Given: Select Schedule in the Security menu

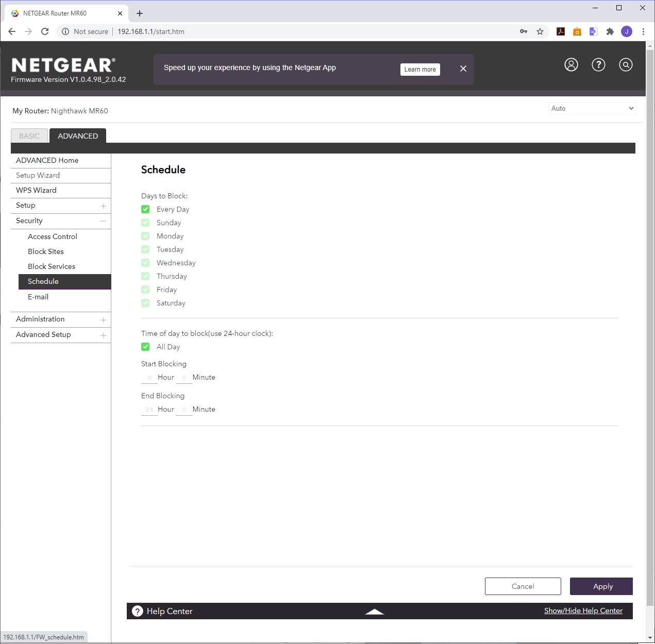Looking at the screenshot, I should (65, 281).
